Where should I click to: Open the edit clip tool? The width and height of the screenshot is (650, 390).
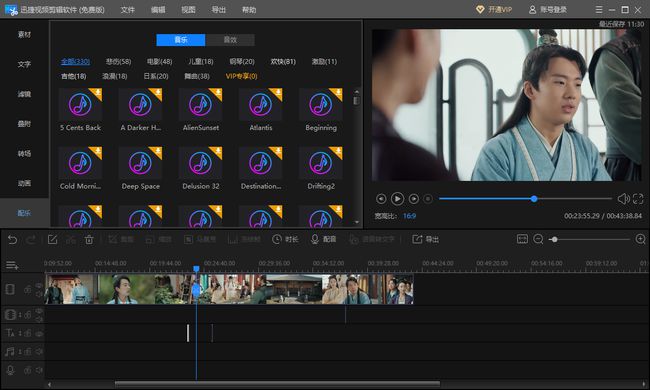point(52,240)
